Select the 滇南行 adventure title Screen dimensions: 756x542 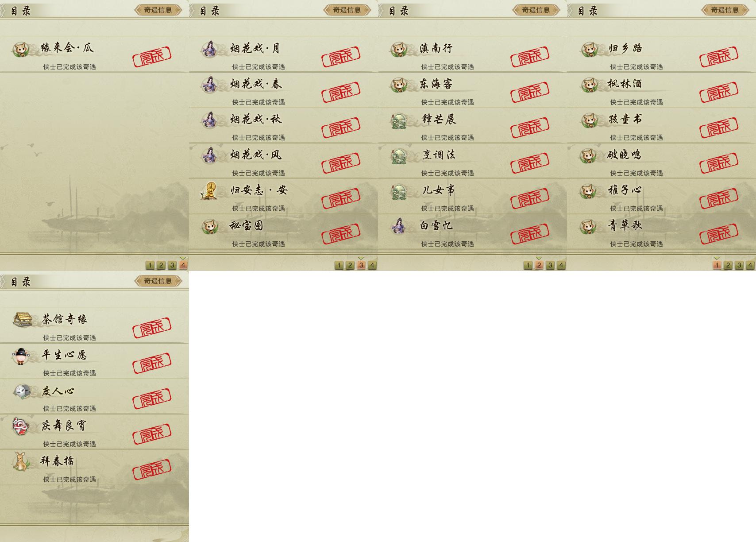coord(436,48)
